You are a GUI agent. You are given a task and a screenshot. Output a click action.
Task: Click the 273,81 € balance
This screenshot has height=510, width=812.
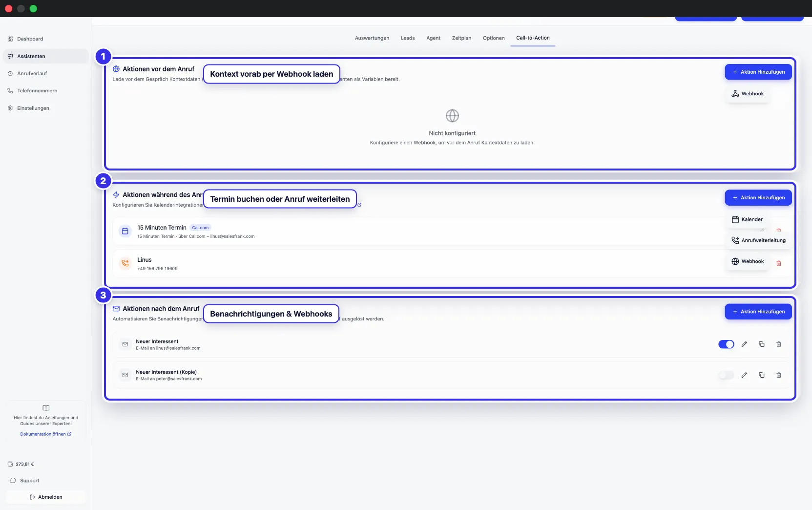click(21, 464)
